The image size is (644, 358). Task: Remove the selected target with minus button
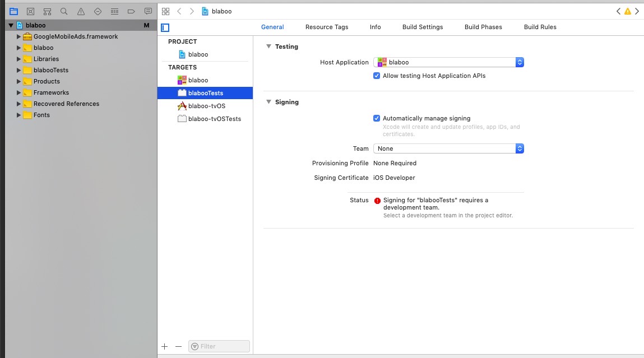(178, 346)
